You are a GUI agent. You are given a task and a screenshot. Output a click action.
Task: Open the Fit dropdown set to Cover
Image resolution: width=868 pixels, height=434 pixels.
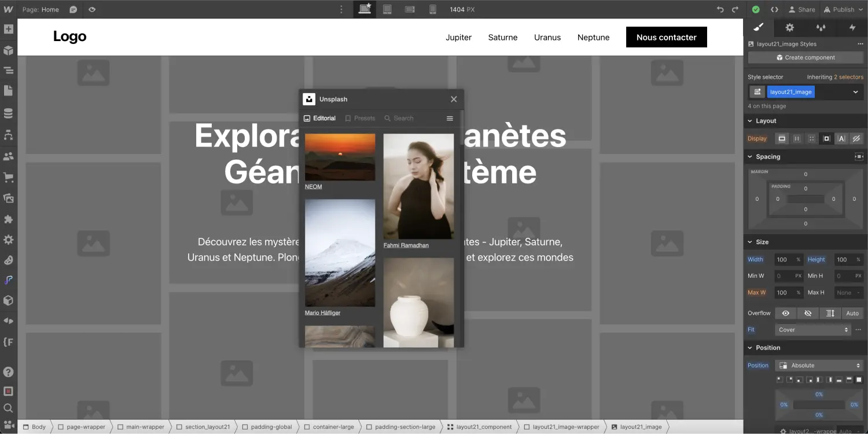[x=812, y=329]
